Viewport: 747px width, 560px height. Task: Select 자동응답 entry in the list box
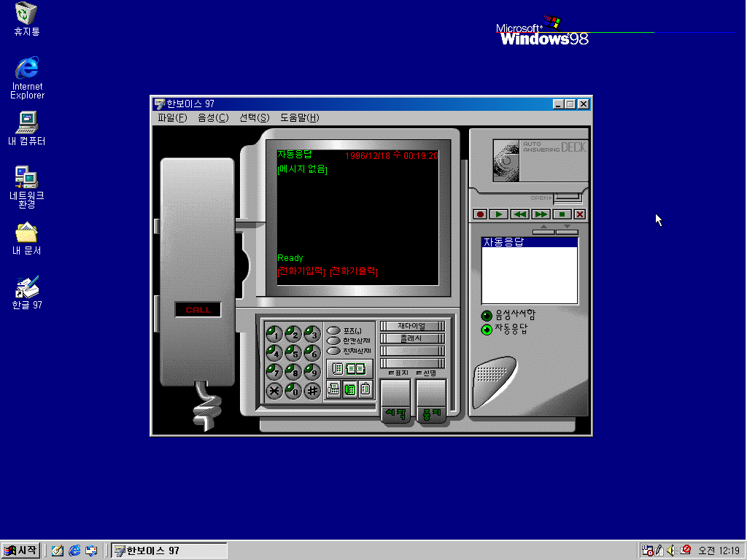click(x=530, y=242)
